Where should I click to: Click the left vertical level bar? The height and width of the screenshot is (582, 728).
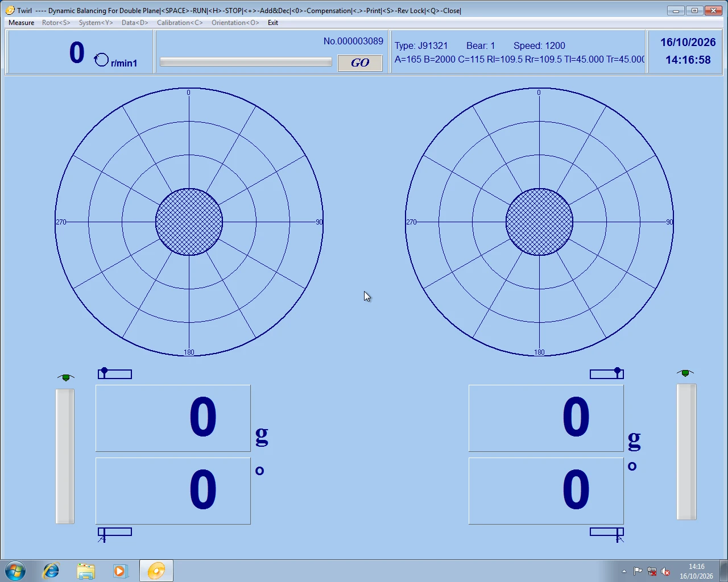pos(65,456)
